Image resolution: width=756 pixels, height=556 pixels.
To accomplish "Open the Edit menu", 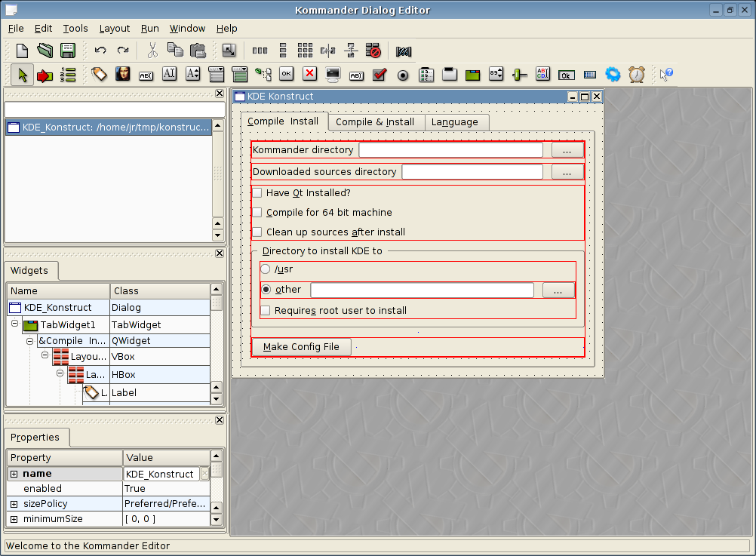I will coord(44,29).
